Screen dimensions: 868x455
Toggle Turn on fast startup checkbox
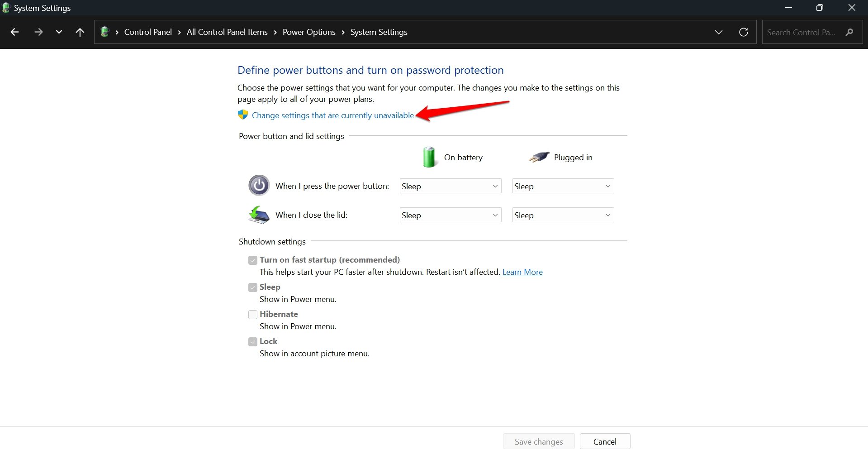pos(253,260)
